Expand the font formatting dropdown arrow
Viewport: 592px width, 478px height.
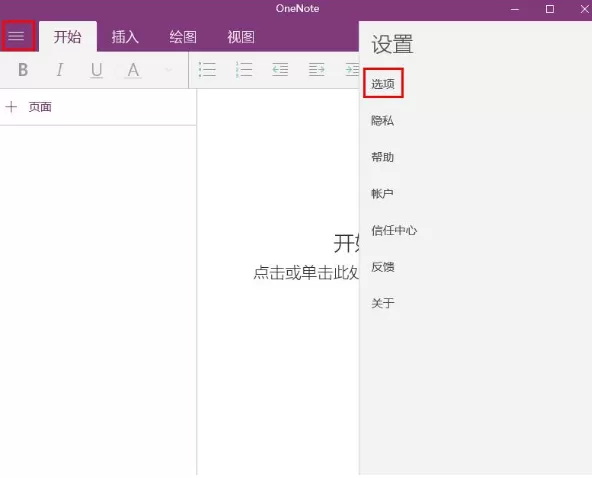(168, 70)
